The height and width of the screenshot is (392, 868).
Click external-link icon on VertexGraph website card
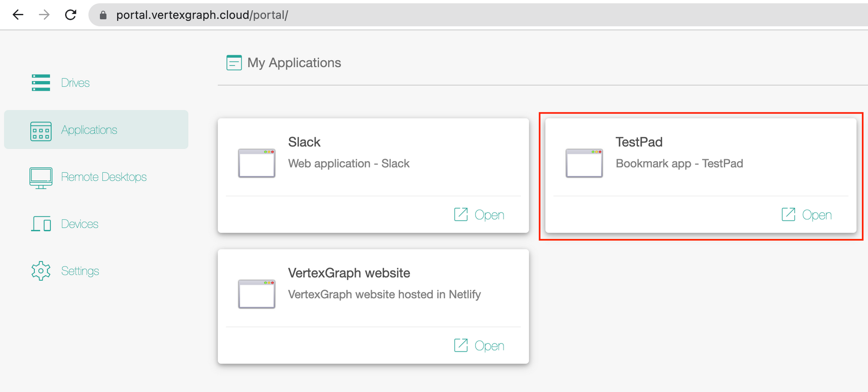coord(461,345)
